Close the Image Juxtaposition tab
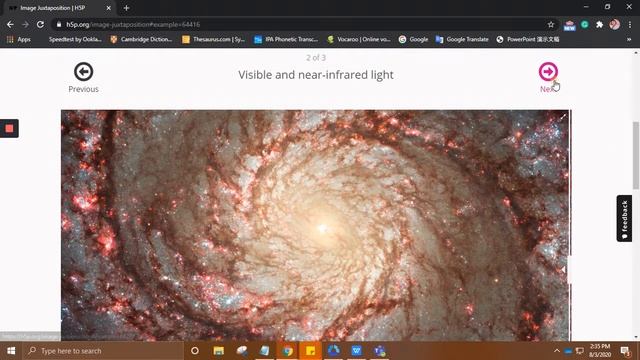The image size is (640, 360). (109, 8)
